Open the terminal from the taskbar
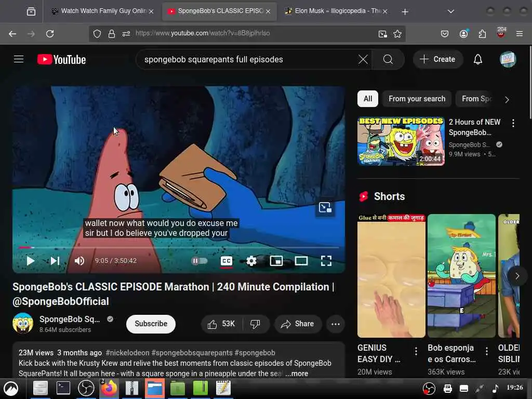The height and width of the screenshot is (399, 532). [63, 388]
